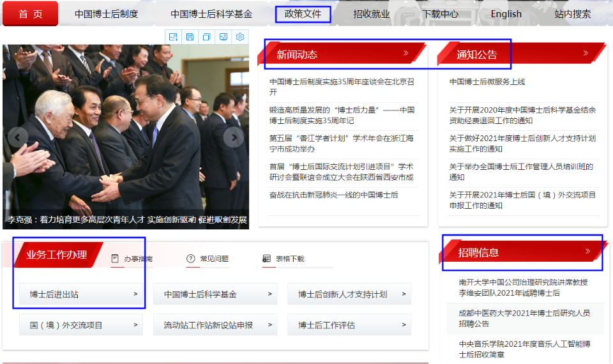Advance to the next slideshow image
The image size is (613, 364).
234,137
